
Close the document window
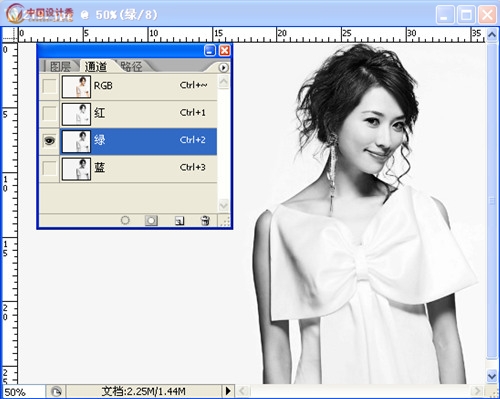(487, 15)
